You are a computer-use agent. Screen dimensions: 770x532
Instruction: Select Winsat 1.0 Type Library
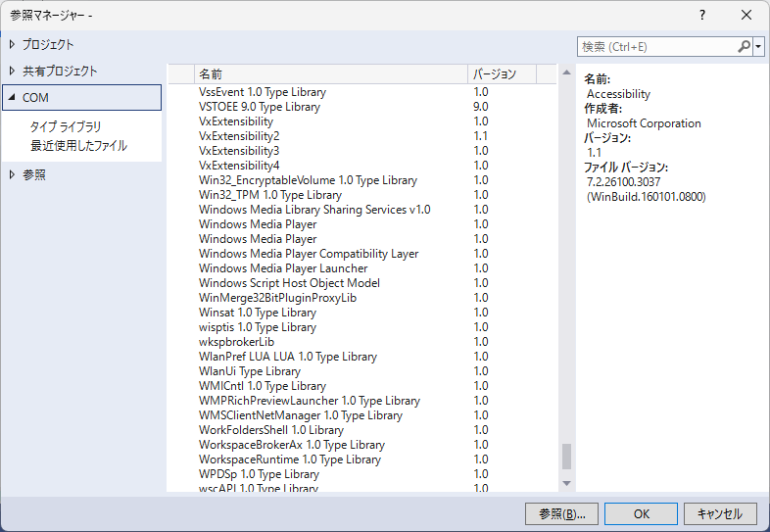click(x=362, y=313)
